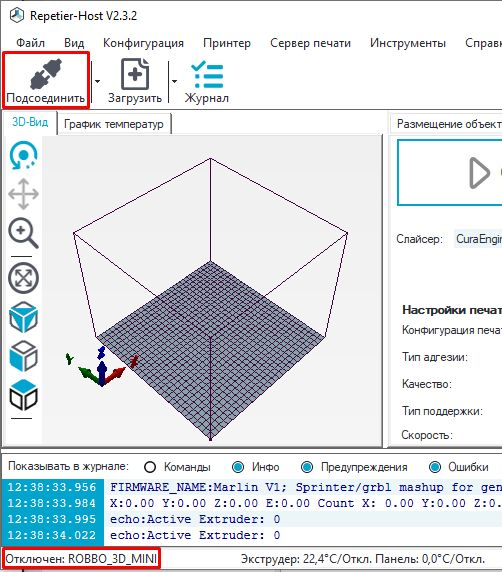Open the Вид menu

(x=74, y=43)
